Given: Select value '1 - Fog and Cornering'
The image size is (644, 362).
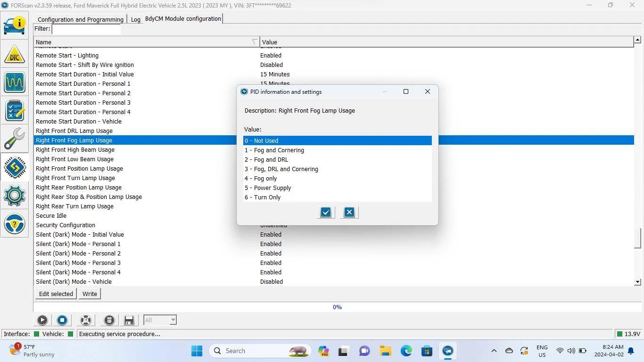Looking at the screenshot, I should pyautogui.click(x=338, y=150).
